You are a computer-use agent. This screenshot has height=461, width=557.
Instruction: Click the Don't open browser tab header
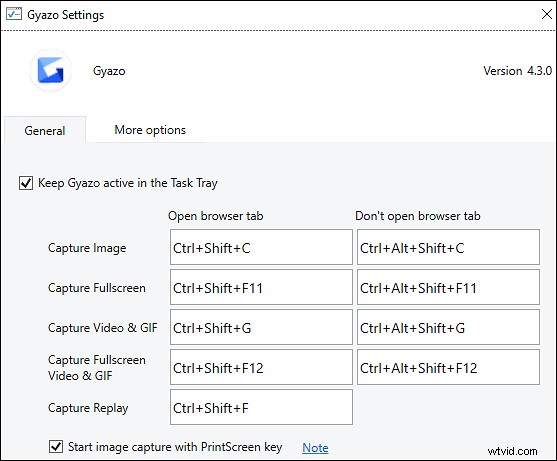click(x=418, y=216)
